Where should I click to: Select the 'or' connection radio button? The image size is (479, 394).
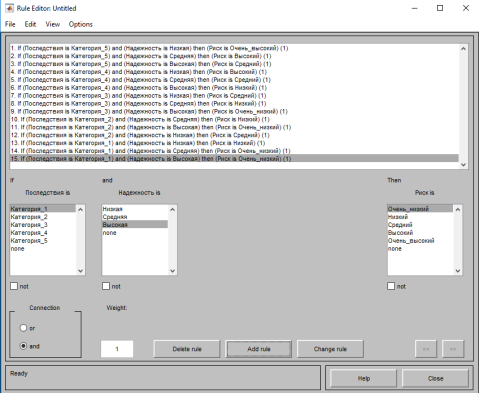(x=23, y=328)
